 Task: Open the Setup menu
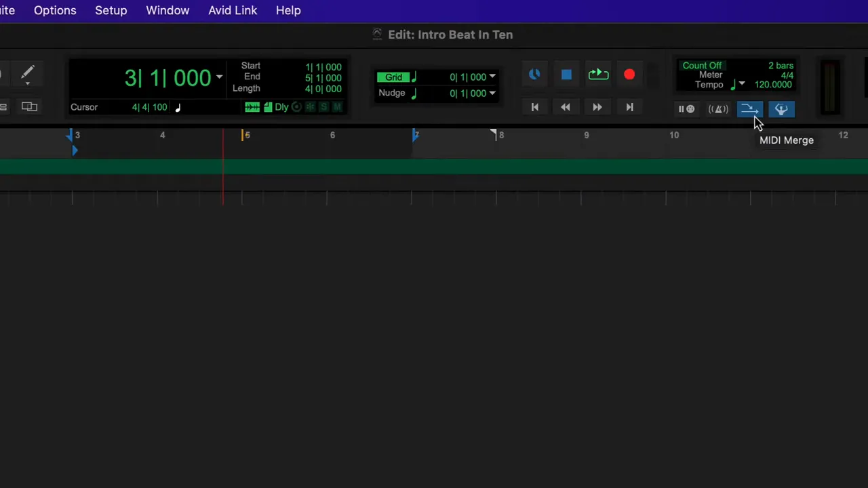pyautogui.click(x=111, y=11)
